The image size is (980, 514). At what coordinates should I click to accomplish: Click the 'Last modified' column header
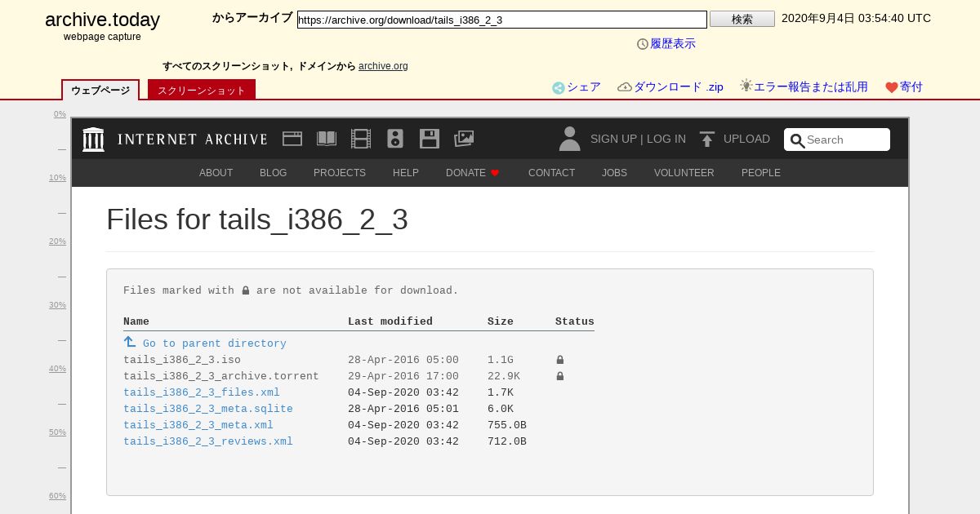(390, 321)
